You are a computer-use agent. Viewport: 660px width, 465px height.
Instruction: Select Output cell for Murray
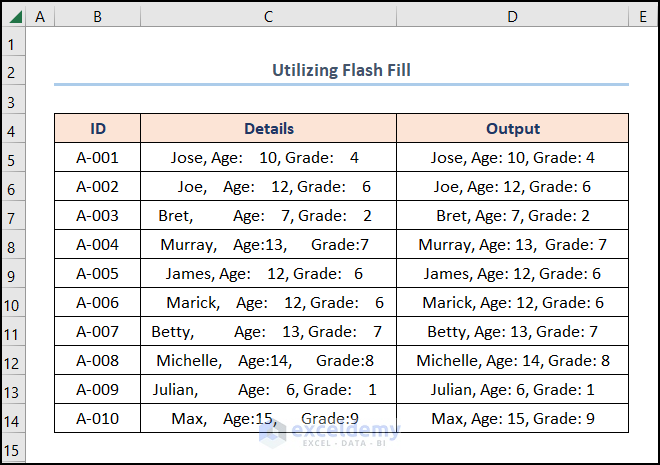tap(512, 245)
